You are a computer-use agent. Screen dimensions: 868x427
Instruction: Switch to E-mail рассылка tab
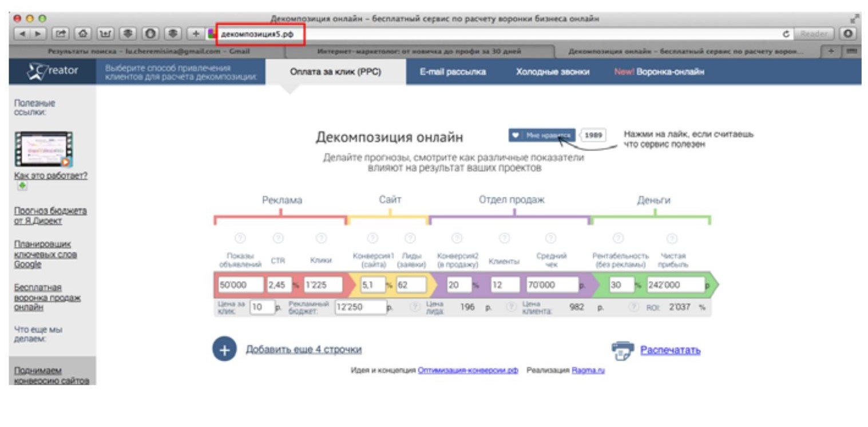click(453, 72)
